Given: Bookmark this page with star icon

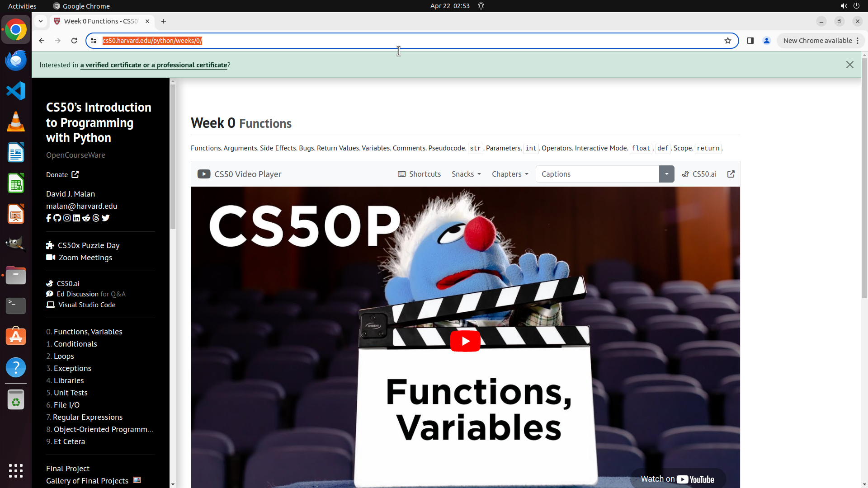Looking at the screenshot, I should click(x=728, y=41).
